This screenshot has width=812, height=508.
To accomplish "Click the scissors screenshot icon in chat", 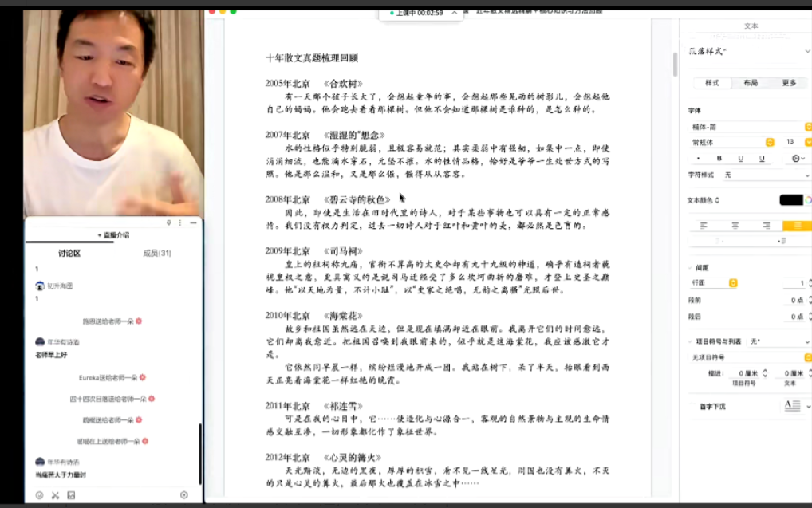I will [x=55, y=495].
